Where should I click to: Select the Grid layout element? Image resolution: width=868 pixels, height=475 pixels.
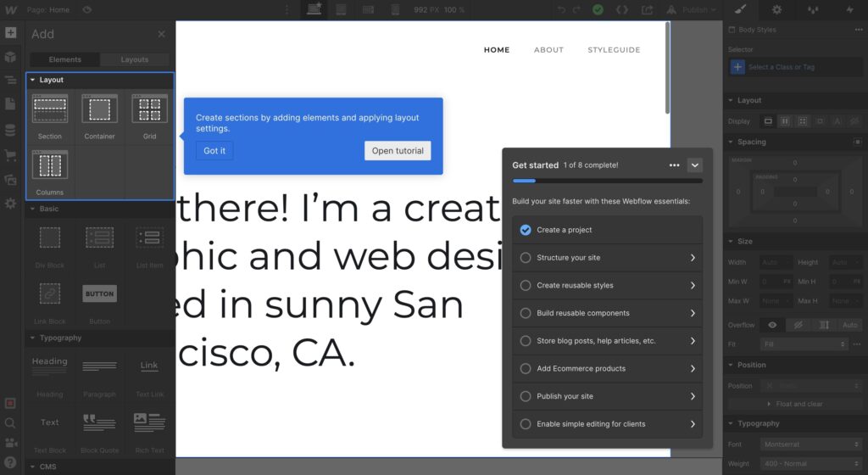pos(149,110)
